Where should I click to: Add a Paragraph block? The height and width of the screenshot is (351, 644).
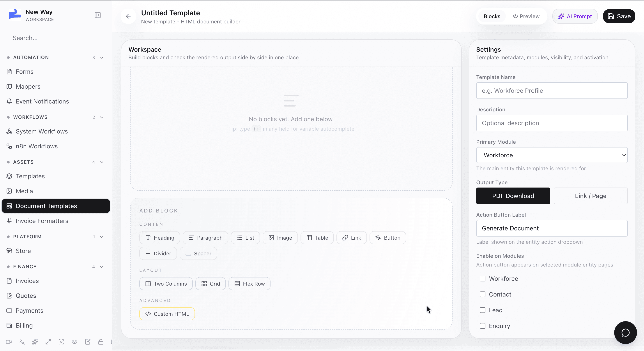[205, 238]
